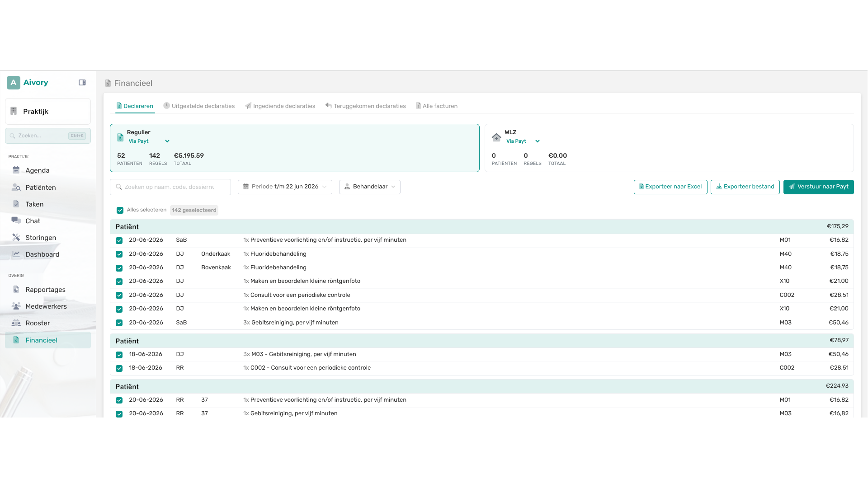Open the Medewerkers sidebar item

tap(48, 306)
